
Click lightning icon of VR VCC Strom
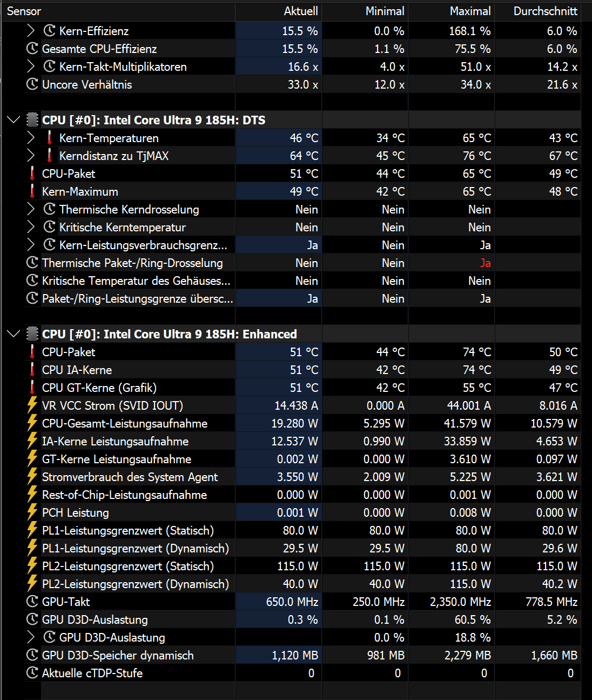click(x=32, y=405)
